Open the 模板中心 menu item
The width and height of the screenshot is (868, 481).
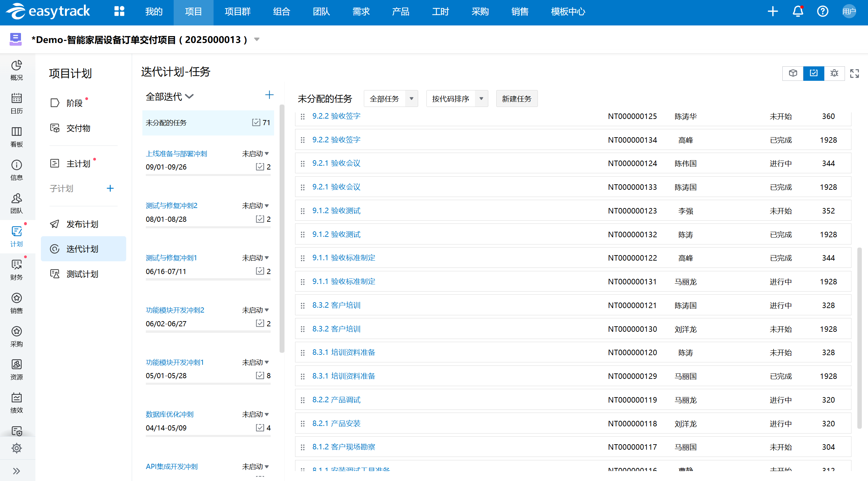coord(568,12)
